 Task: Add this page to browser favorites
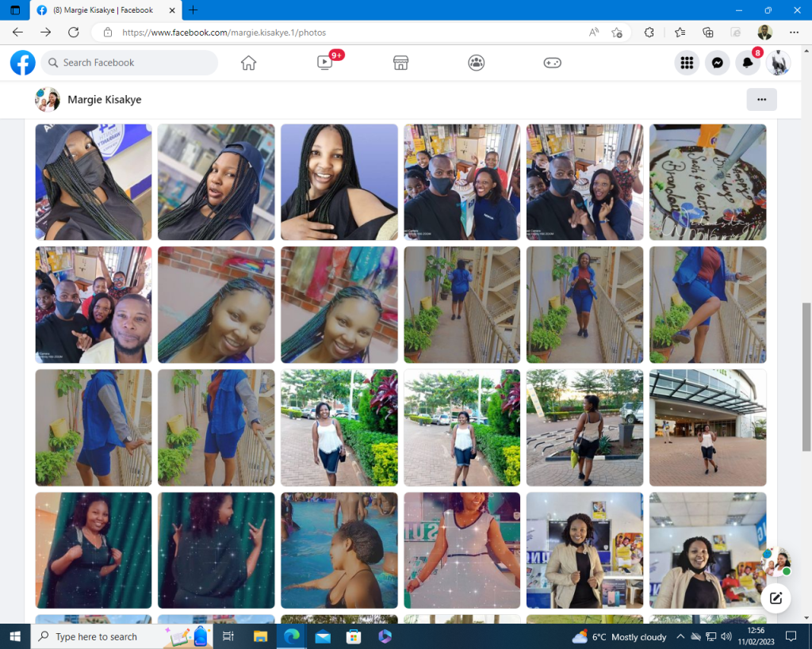pos(617,32)
